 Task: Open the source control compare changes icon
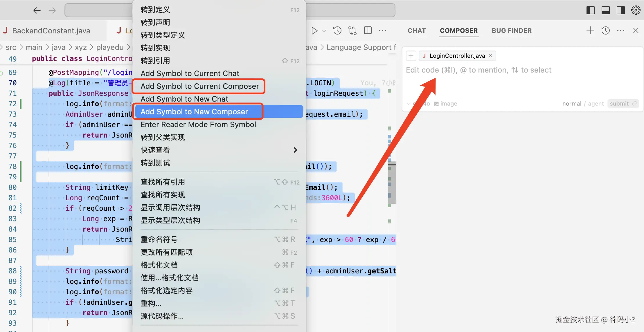point(352,30)
